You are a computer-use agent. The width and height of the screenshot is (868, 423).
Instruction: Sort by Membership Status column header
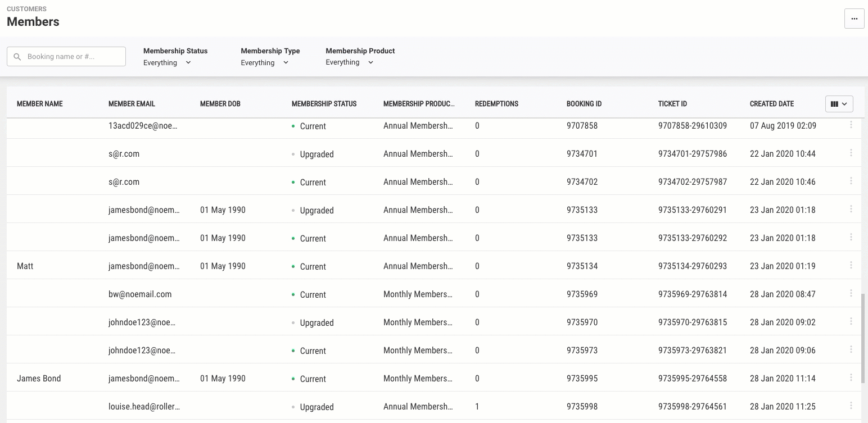coord(324,104)
